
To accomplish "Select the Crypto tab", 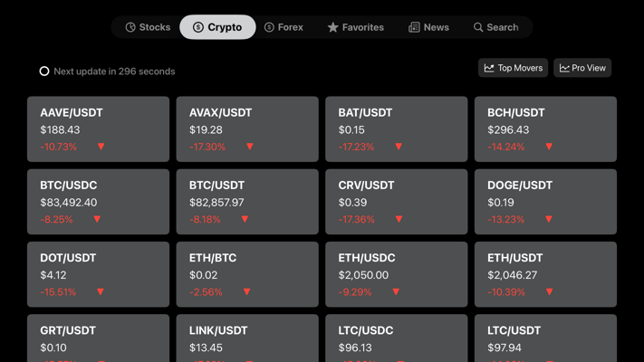I will [x=217, y=27].
